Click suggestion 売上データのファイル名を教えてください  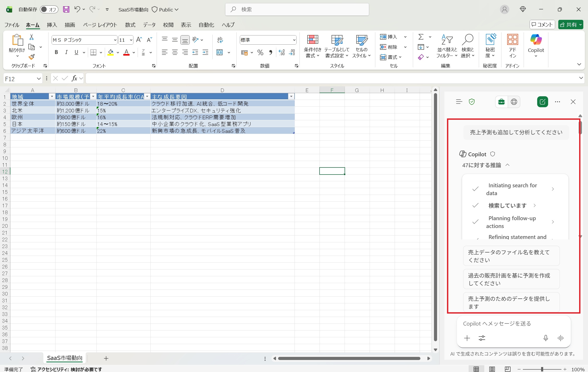pos(511,256)
